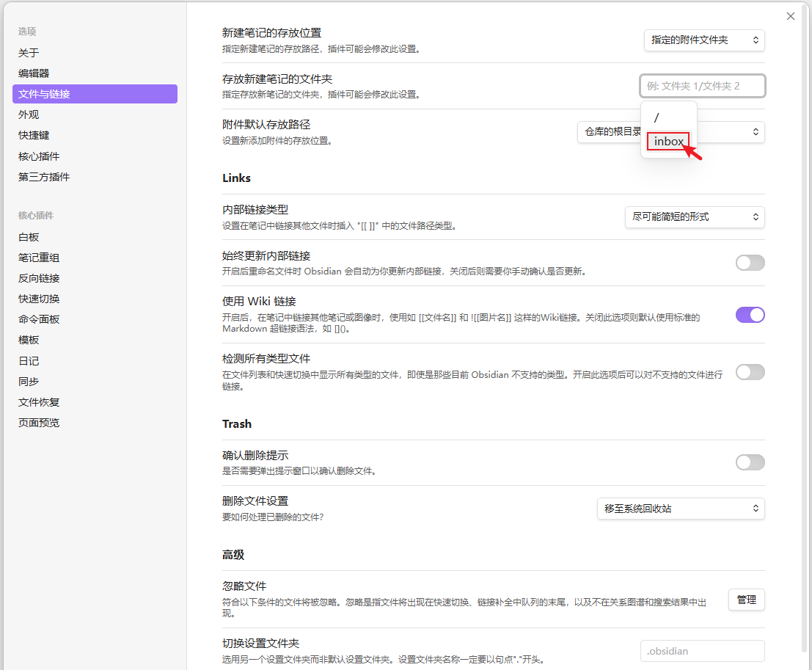Screen dimensions: 812x670
Task: Go to 第三方插件 settings
Action: [x=44, y=177]
